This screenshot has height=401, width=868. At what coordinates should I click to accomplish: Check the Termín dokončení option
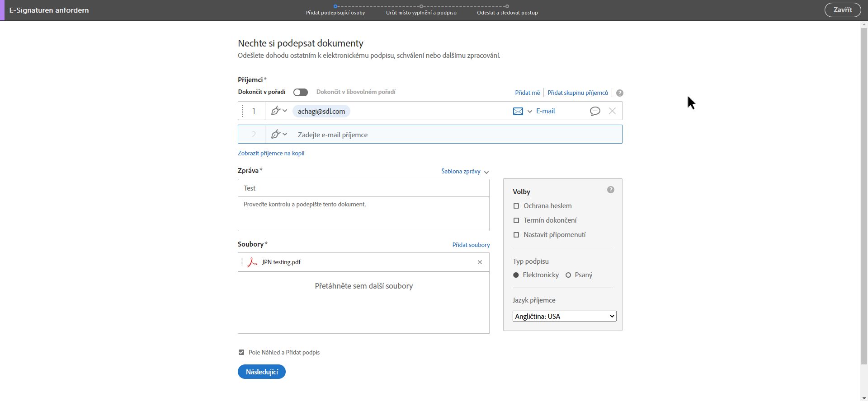pyautogui.click(x=516, y=220)
